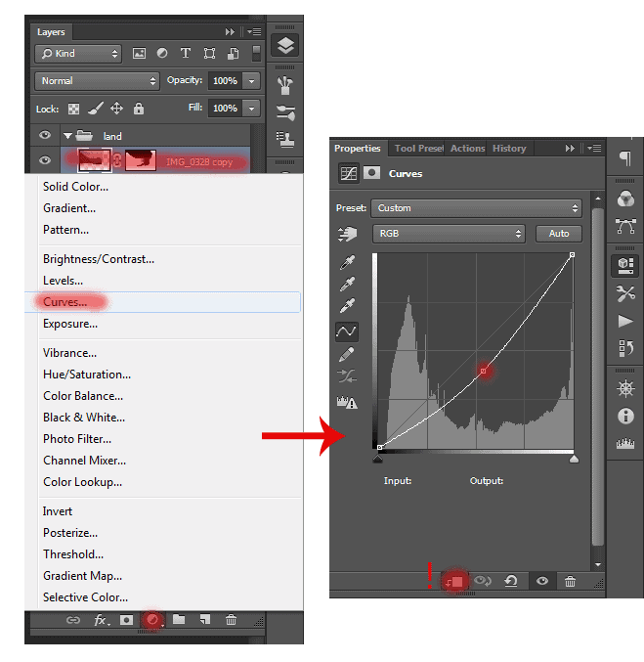Hide the land group layer

point(45,135)
